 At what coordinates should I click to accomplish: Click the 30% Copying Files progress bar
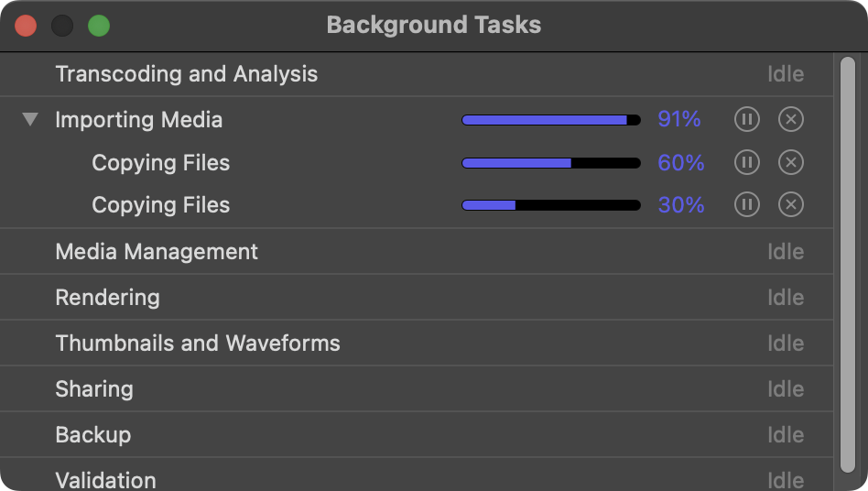pos(550,205)
